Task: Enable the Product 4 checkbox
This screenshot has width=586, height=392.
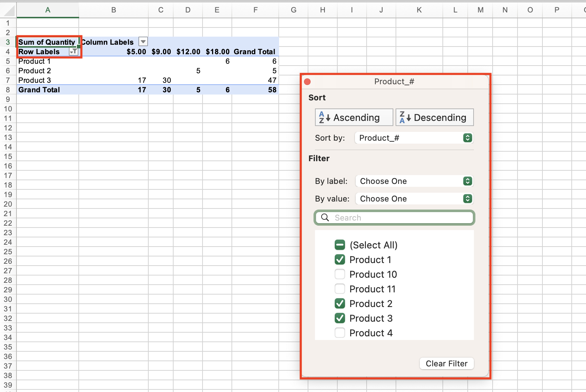Action: [340, 333]
